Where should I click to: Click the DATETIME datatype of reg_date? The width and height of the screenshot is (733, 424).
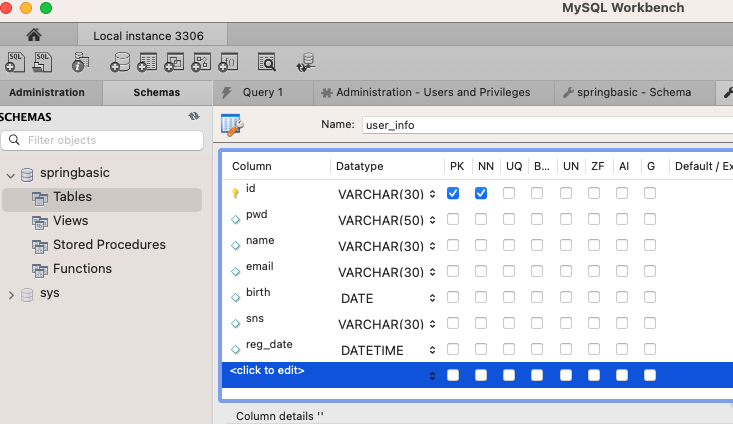(372, 351)
